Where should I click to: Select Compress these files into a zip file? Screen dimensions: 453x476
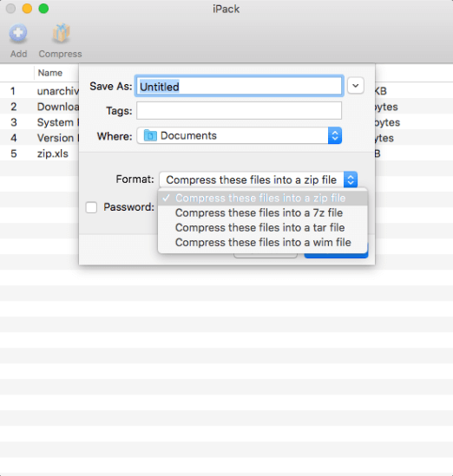(263, 199)
